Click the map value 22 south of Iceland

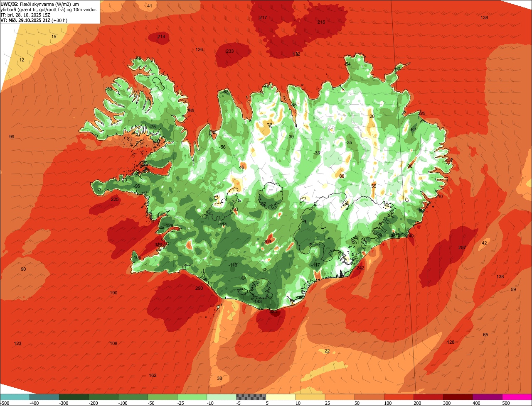[x=327, y=351]
